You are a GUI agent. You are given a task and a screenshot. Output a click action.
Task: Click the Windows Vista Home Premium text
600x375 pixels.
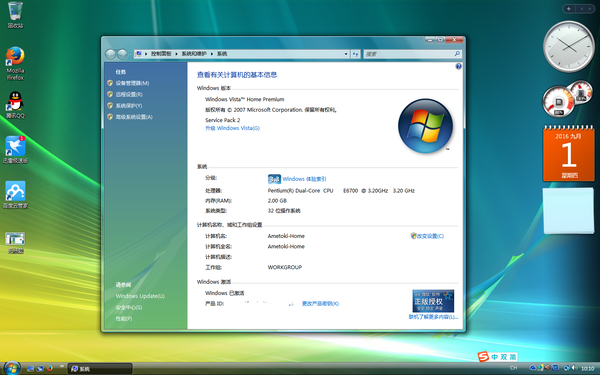[x=245, y=99]
